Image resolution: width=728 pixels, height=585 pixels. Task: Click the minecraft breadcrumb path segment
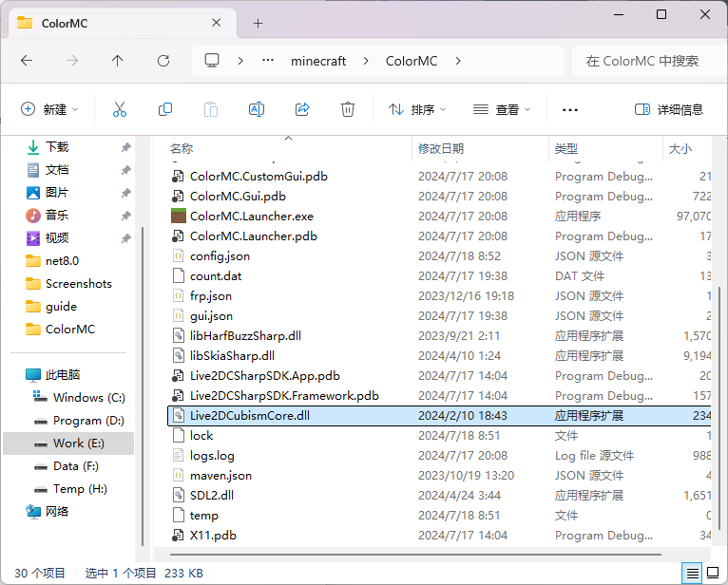[318, 61]
